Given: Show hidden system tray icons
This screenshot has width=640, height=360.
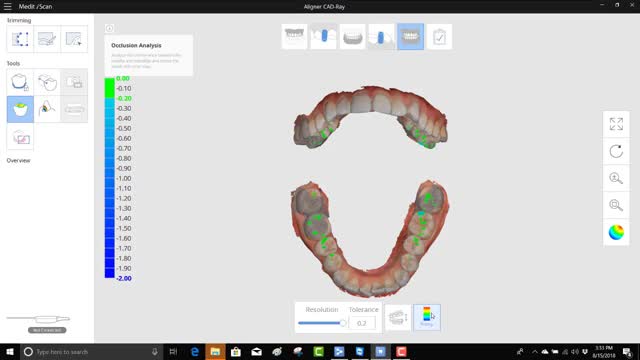Looking at the screenshot, I should [x=534, y=352].
